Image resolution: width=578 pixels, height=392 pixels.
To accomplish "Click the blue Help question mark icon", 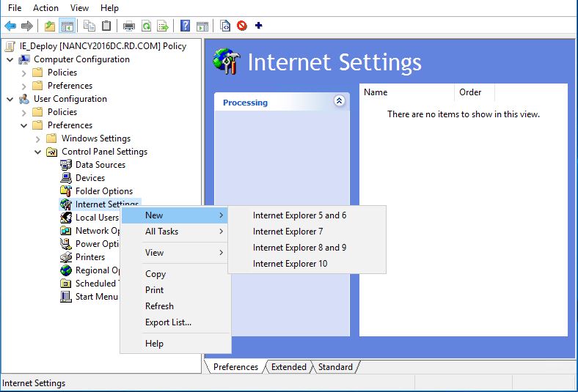I will pyautogui.click(x=186, y=26).
